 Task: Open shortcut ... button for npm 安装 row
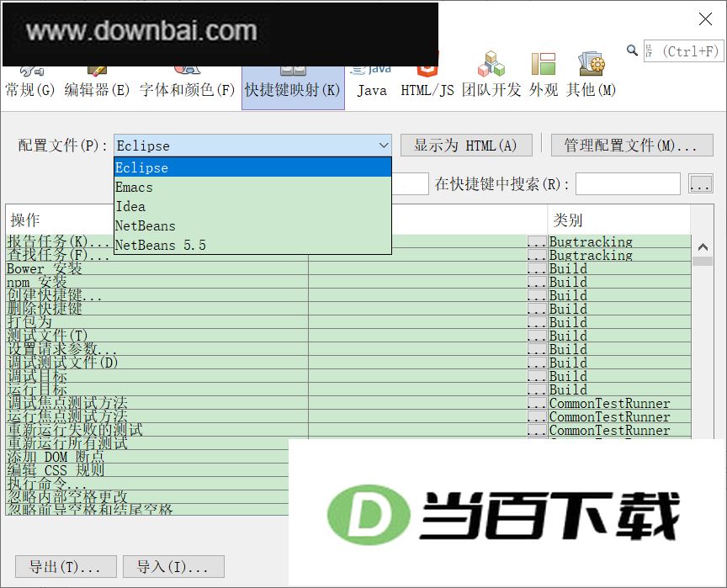537,282
